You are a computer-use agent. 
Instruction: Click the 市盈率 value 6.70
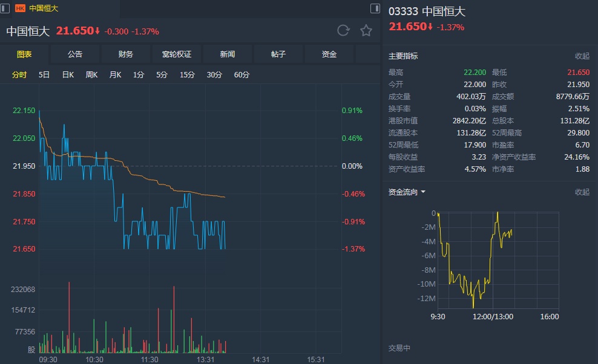point(582,145)
